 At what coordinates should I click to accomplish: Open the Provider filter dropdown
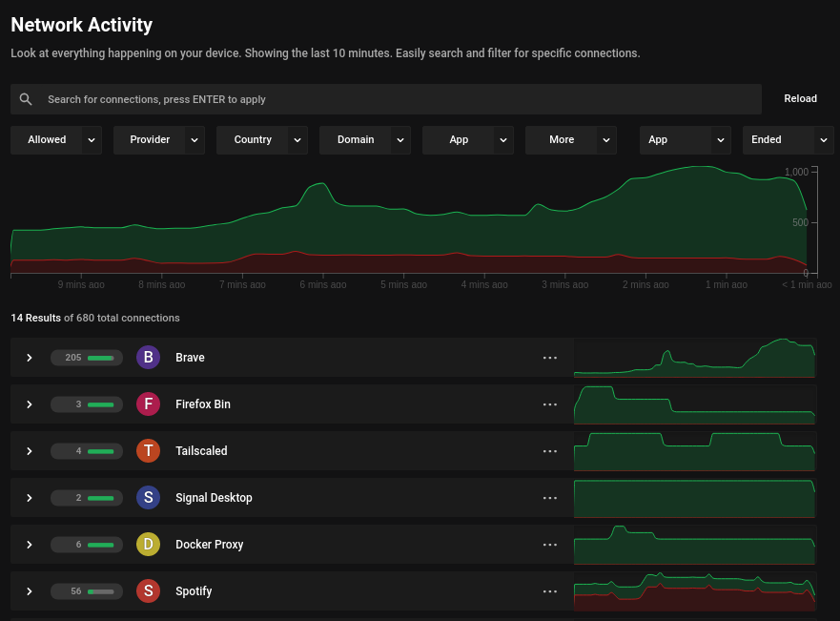pos(159,140)
